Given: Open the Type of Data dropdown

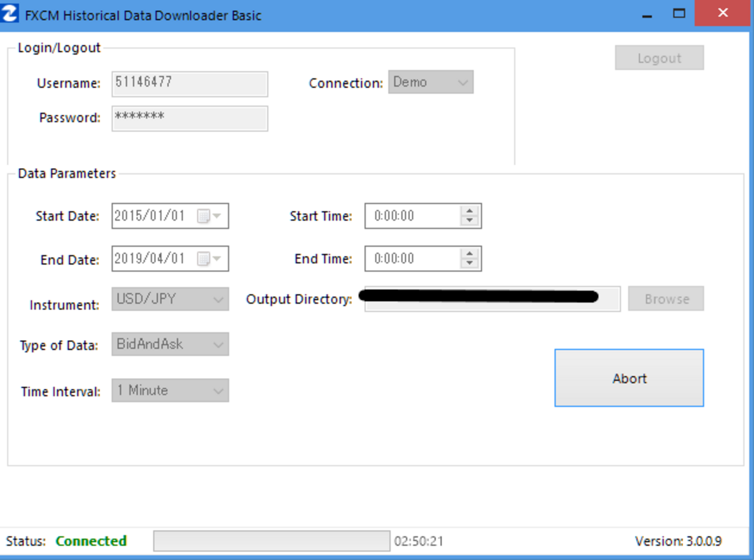Looking at the screenshot, I should point(171,344).
